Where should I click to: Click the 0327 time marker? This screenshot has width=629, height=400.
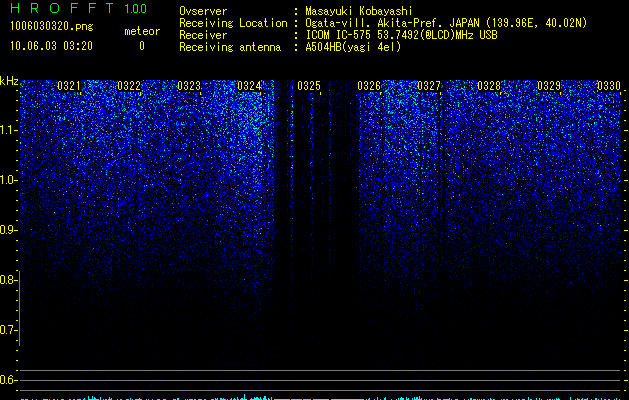(x=429, y=86)
